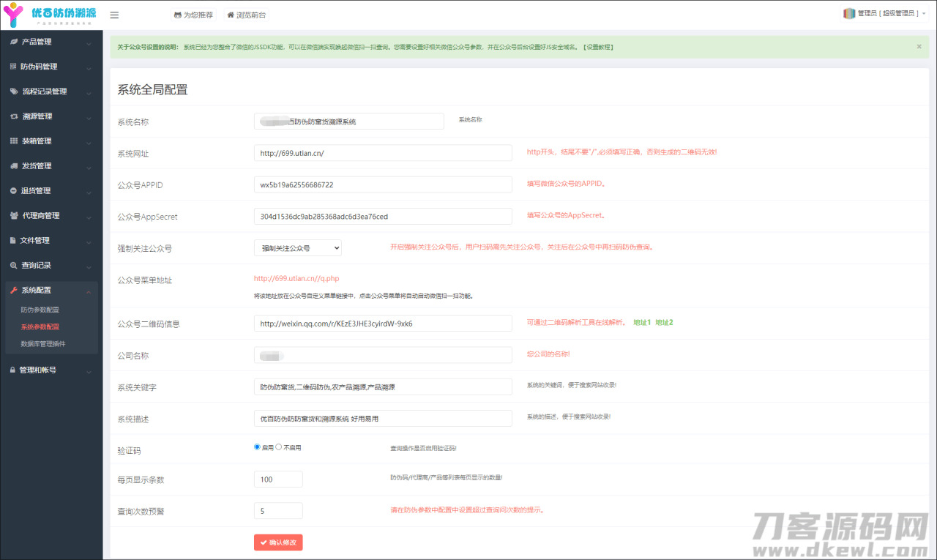This screenshot has height=560, width=937.
Task: Click the admin avatar icon at top right
Action: pyautogui.click(x=849, y=13)
